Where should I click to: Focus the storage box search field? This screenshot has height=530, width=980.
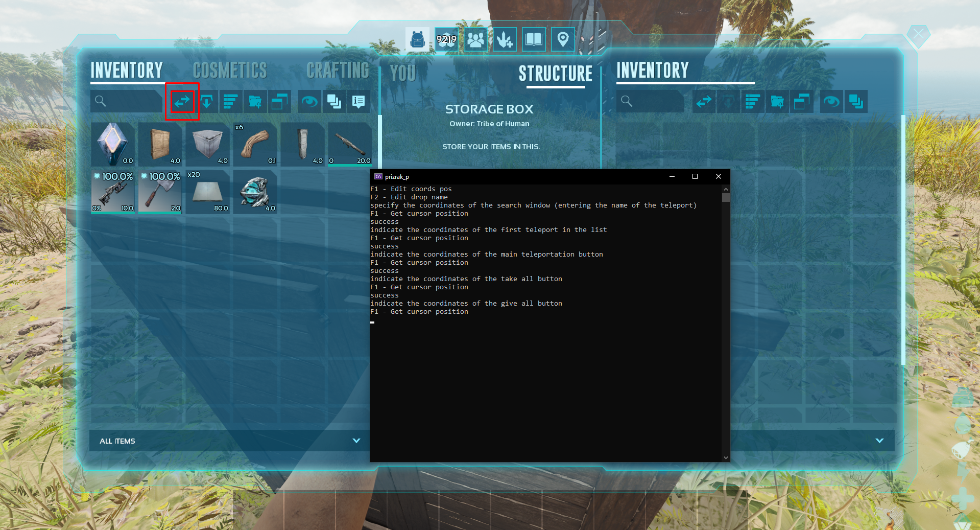[x=650, y=101]
